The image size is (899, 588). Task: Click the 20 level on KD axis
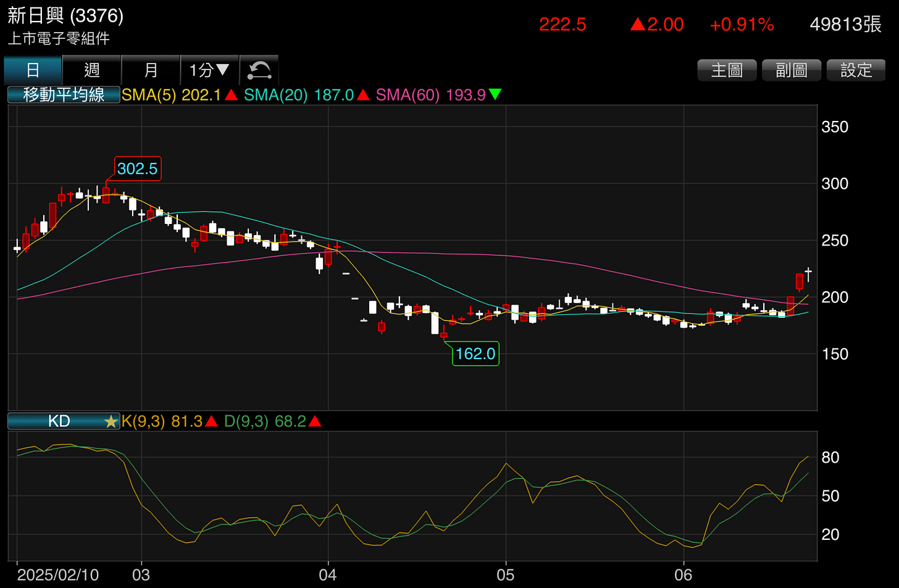[830, 534]
